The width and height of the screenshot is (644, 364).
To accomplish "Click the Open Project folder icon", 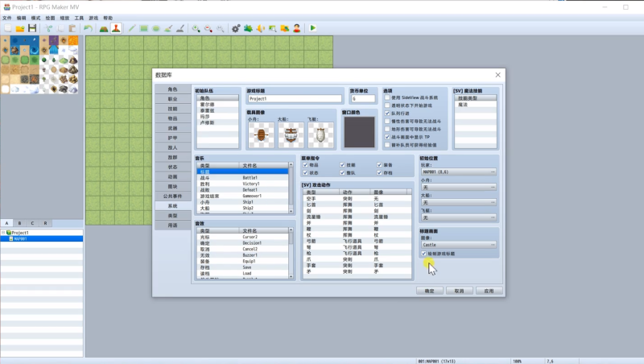I will (20, 28).
